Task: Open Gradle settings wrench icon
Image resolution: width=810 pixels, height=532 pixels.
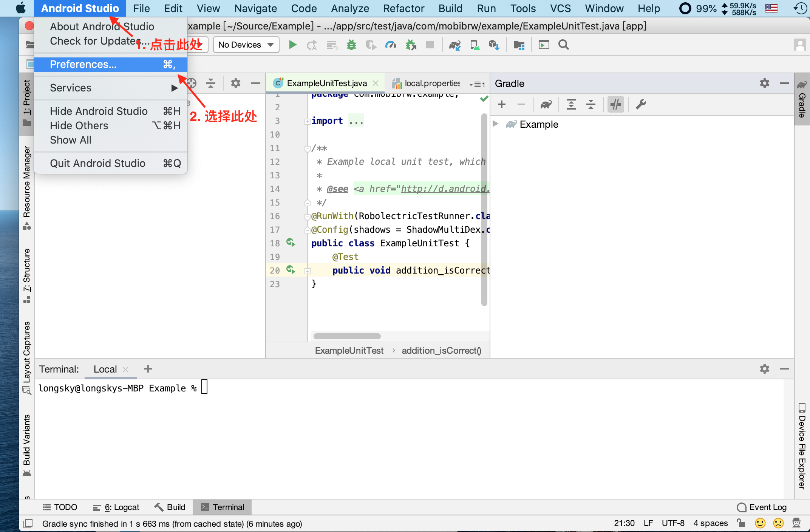Action: [x=641, y=104]
